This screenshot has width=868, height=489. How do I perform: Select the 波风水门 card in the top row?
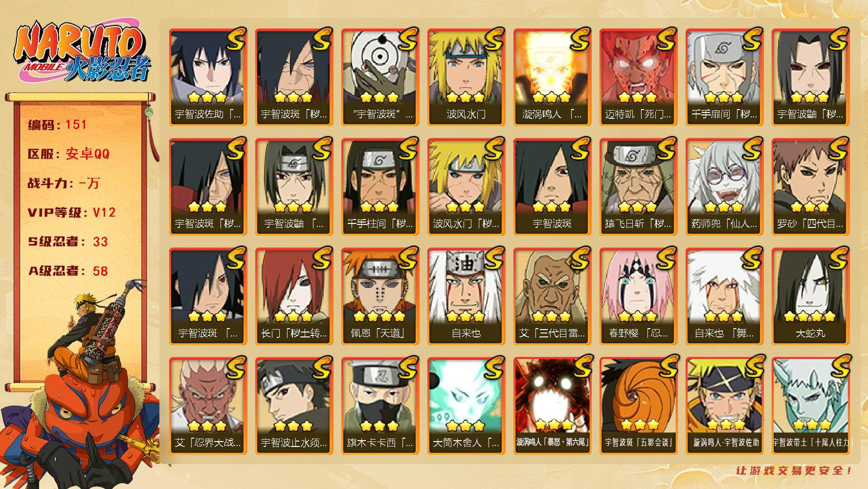pyautogui.click(x=466, y=77)
